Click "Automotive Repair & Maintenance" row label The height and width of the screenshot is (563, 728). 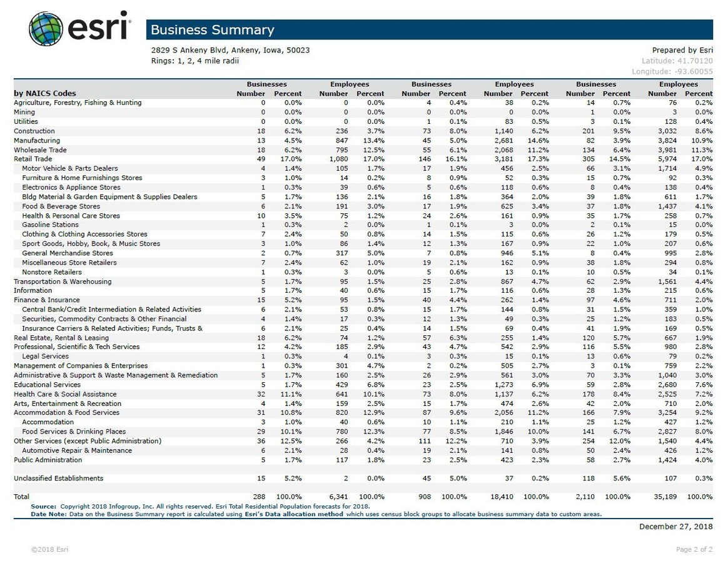[76, 450]
